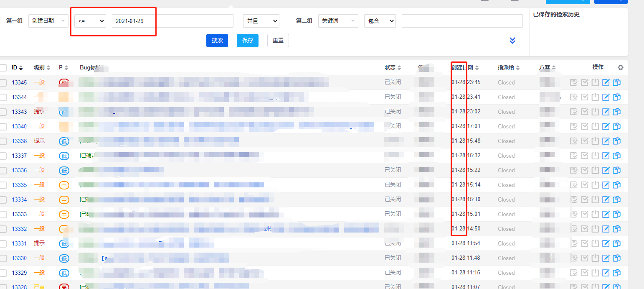Edit bug 13335 via the pencil icon

pos(606,185)
